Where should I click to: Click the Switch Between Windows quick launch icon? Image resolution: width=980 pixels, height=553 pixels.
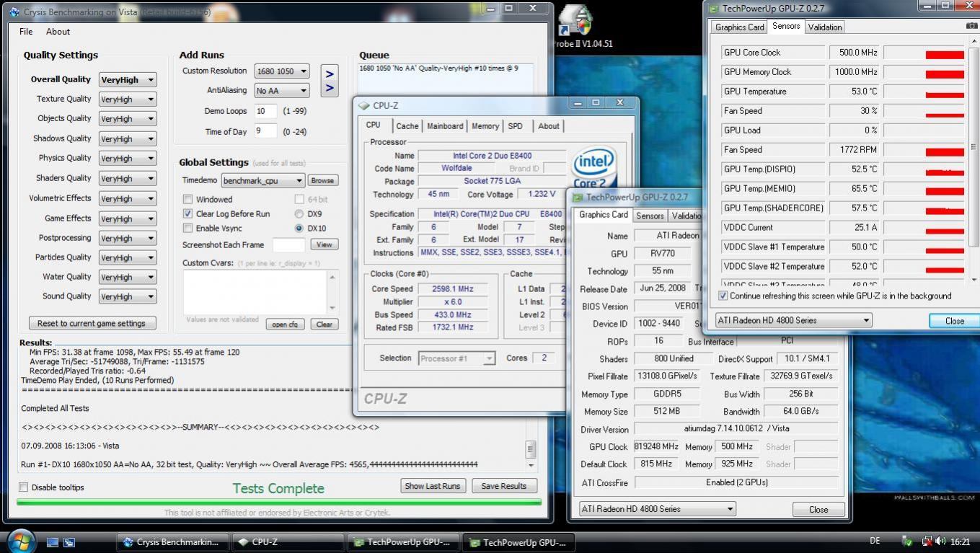[69, 542]
